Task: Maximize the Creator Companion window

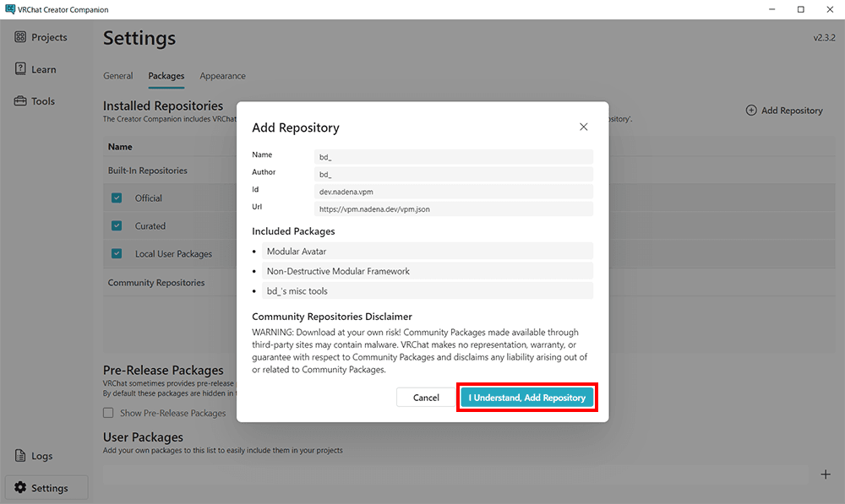Action: point(801,9)
